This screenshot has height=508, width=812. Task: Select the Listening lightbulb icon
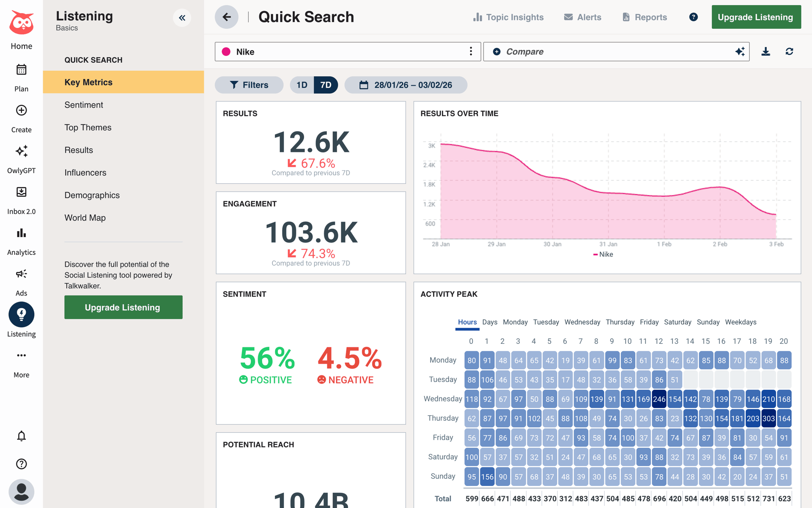point(21,315)
